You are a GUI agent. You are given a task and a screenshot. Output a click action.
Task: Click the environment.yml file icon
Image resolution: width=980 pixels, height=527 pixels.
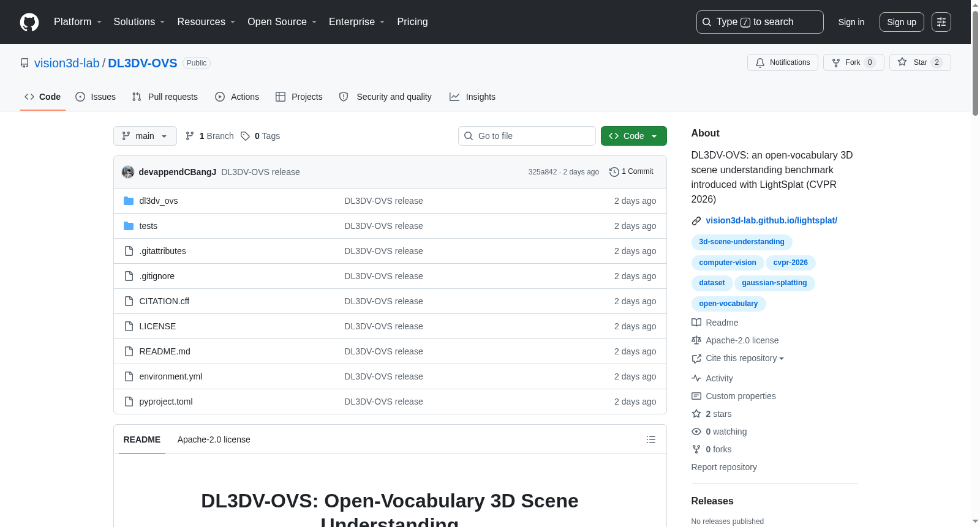(129, 376)
